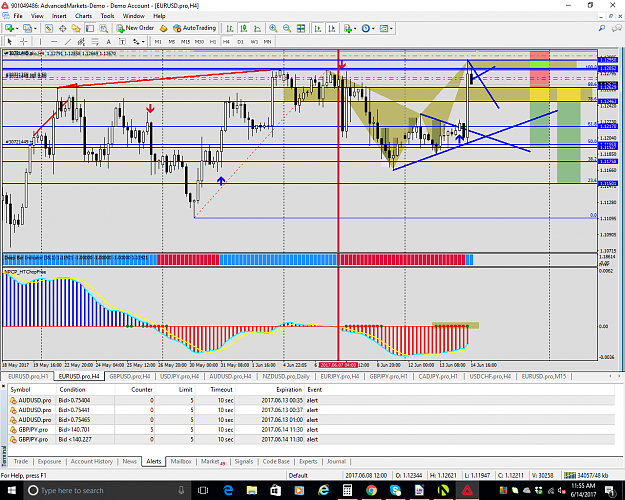Switch timeframe to D1
The height and width of the screenshot is (500, 625).
[x=240, y=41]
